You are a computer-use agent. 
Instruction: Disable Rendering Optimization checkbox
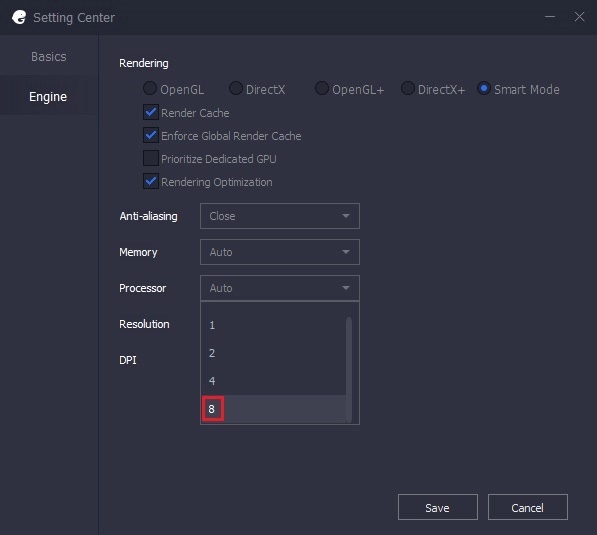tap(151, 181)
